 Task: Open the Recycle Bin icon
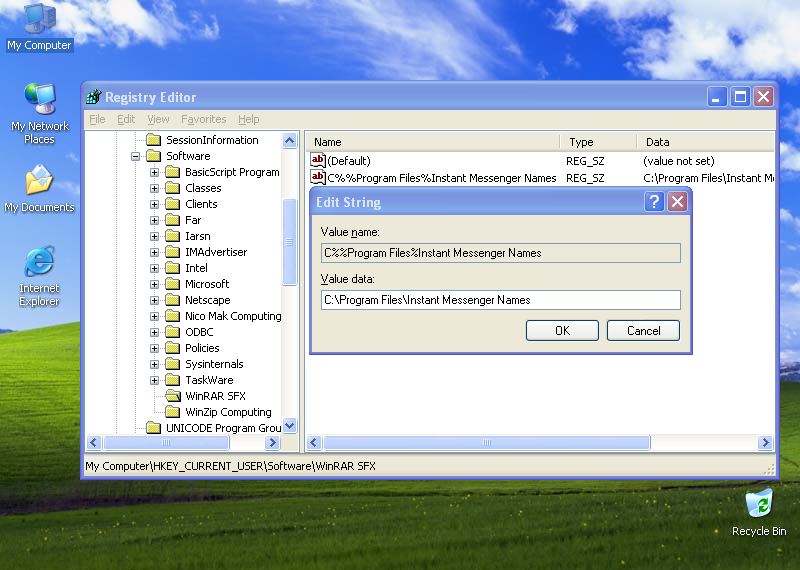(x=759, y=513)
